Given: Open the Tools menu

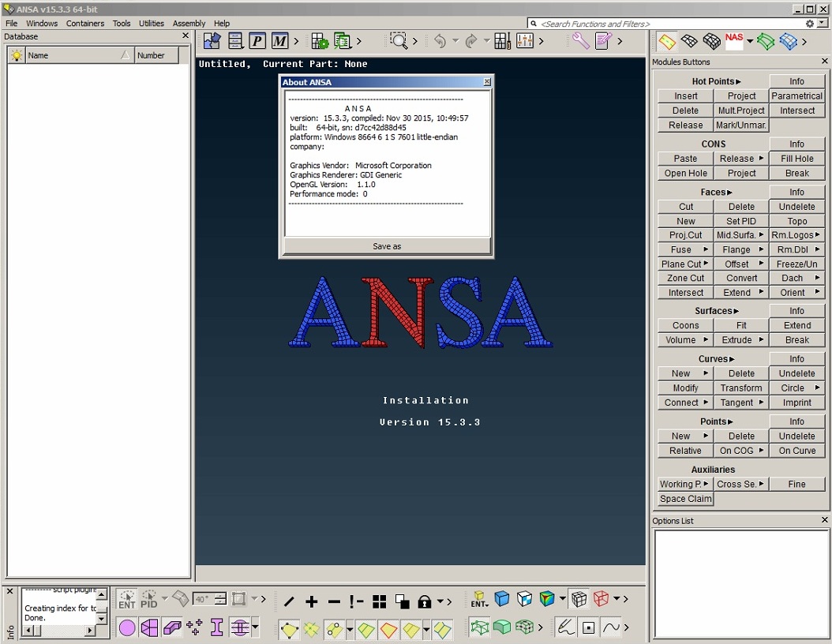Looking at the screenshot, I should coord(122,24).
